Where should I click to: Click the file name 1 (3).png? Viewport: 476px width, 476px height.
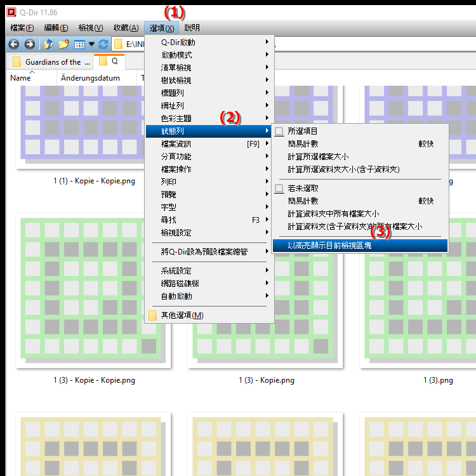tap(438, 380)
